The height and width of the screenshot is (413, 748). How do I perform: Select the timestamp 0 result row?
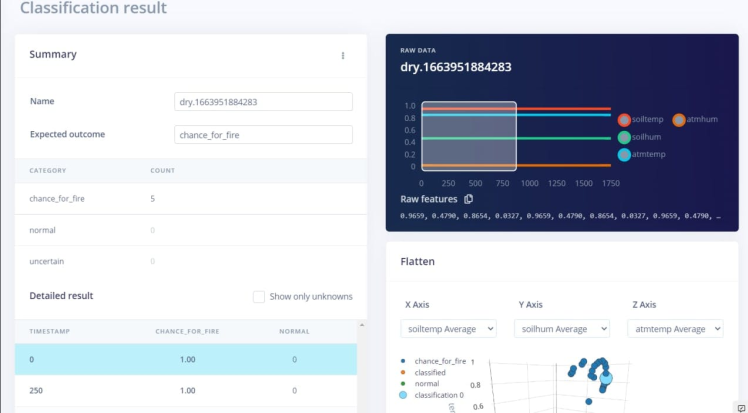coord(186,359)
